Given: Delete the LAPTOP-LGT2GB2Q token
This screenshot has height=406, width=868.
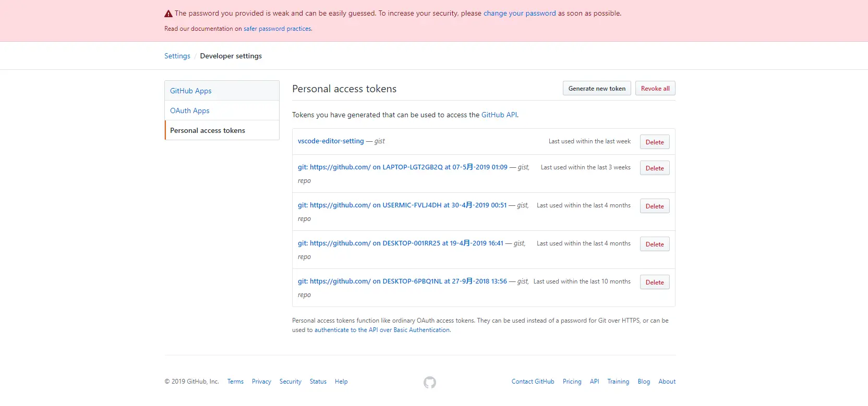Looking at the screenshot, I should pyautogui.click(x=655, y=168).
